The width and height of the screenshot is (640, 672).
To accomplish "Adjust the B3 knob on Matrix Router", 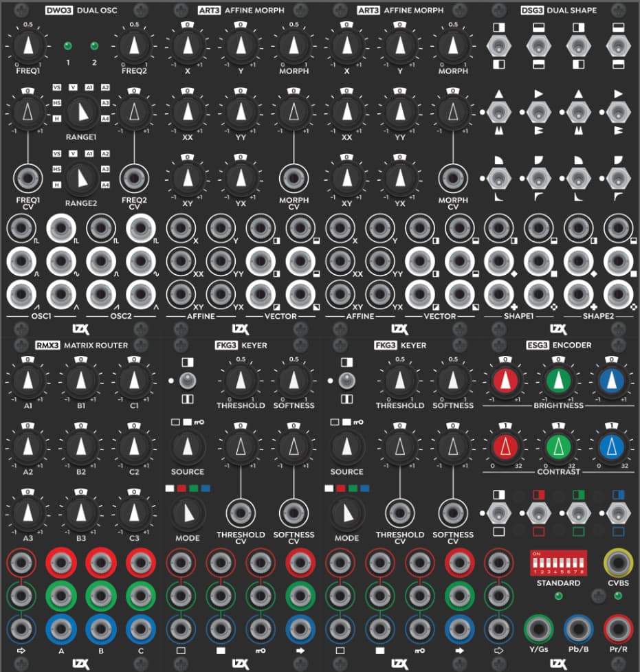I will click(81, 513).
